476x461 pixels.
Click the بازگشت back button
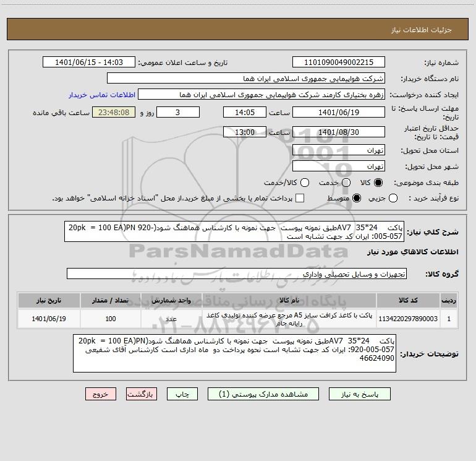pyautogui.click(x=142, y=394)
